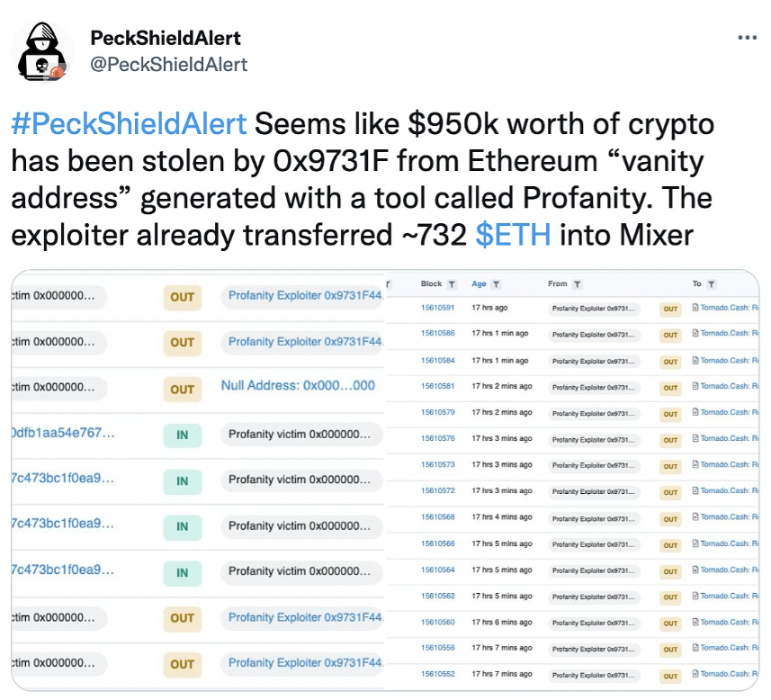
Task: Click the PeckShieldAlert hacker avatar
Action: coord(42,51)
